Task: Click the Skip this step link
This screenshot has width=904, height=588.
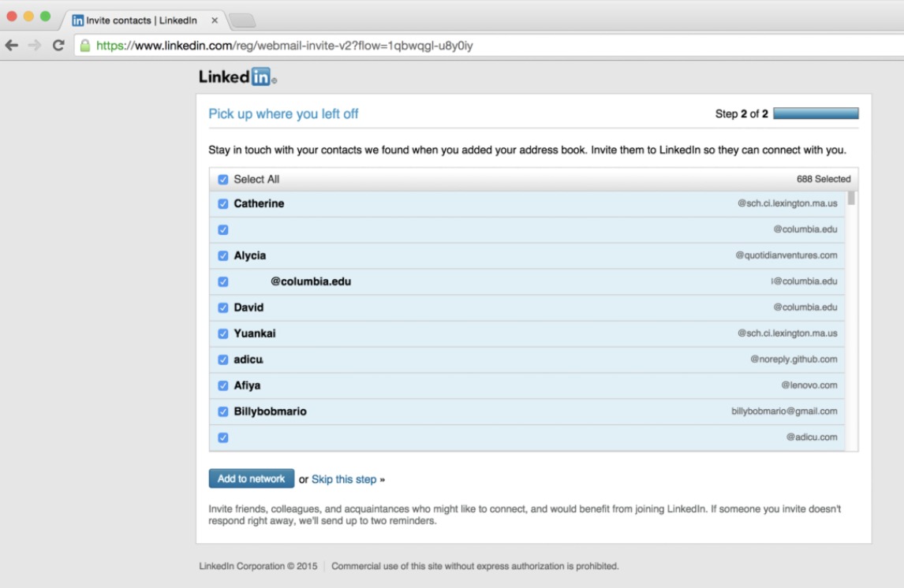Action: pyautogui.click(x=344, y=479)
